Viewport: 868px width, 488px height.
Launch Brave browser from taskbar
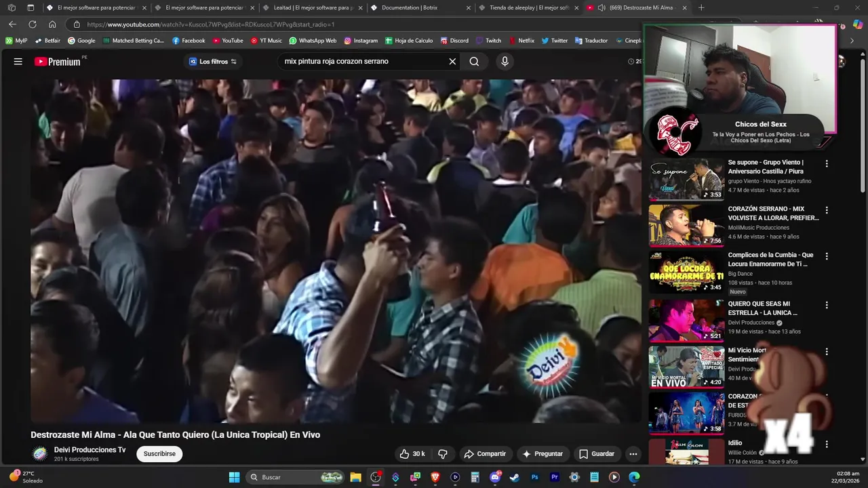click(x=435, y=477)
